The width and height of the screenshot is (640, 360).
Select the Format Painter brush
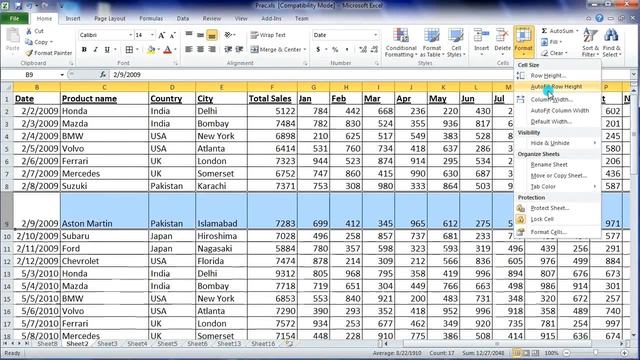point(29,53)
